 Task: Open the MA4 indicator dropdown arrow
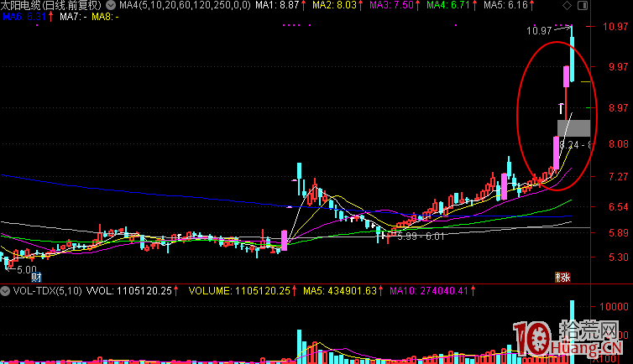click(x=111, y=5)
